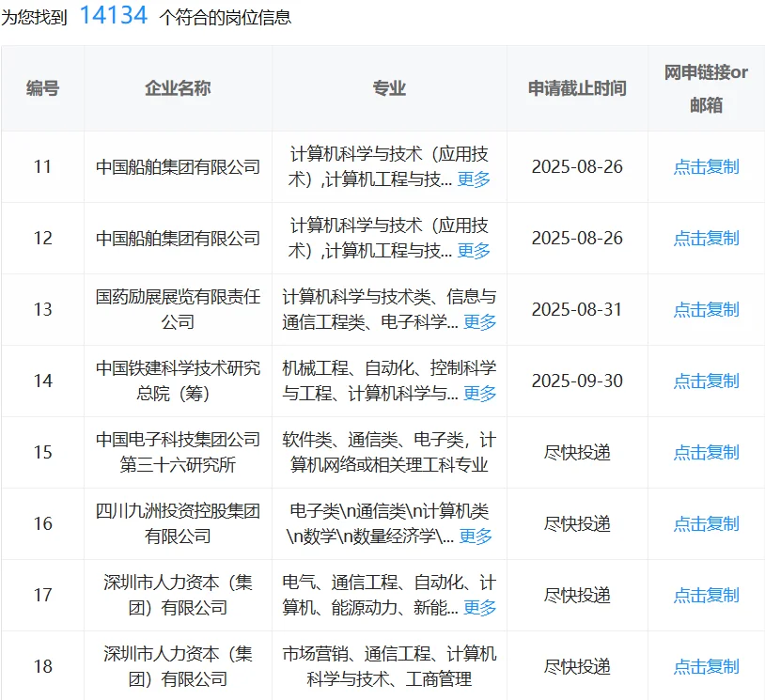The height and width of the screenshot is (700, 765).
Task: Click the 申请截止时间 column header
Action: (577, 88)
